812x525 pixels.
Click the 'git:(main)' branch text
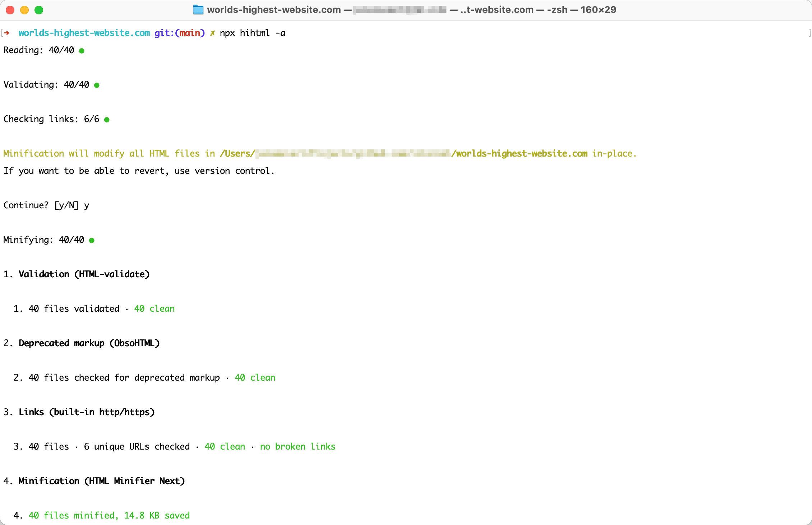coord(180,33)
